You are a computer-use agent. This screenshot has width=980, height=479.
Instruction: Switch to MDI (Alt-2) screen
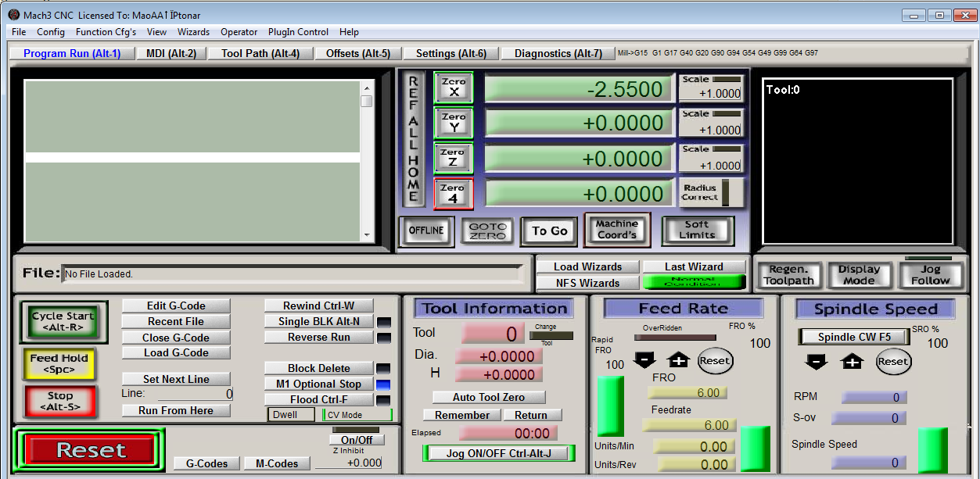(171, 53)
